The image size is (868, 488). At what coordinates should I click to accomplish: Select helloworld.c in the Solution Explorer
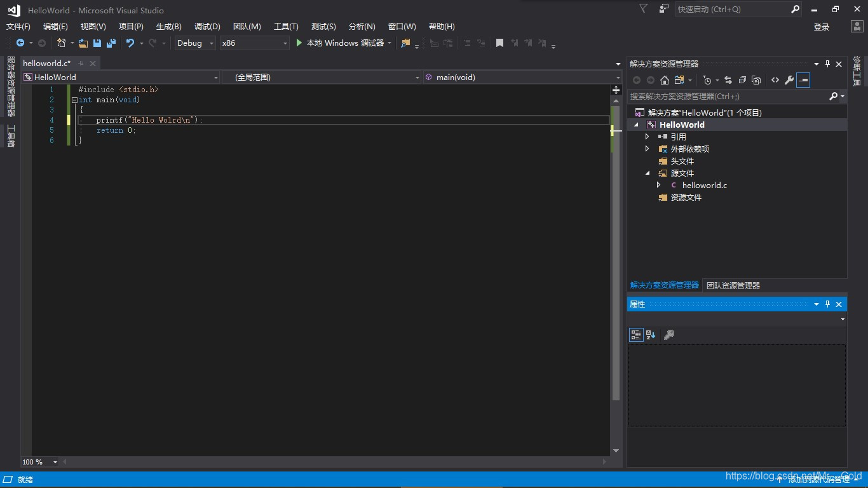tap(705, 186)
